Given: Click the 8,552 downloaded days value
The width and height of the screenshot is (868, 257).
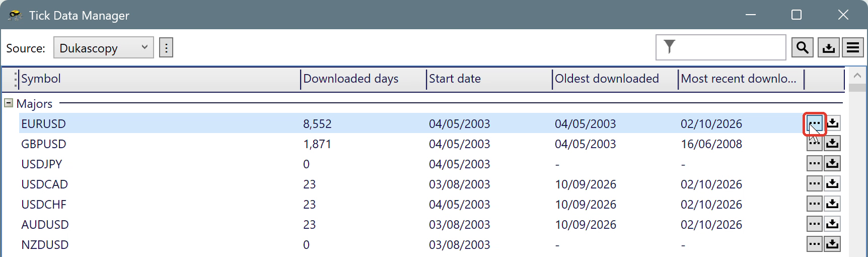Looking at the screenshot, I should pyautogui.click(x=317, y=123).
